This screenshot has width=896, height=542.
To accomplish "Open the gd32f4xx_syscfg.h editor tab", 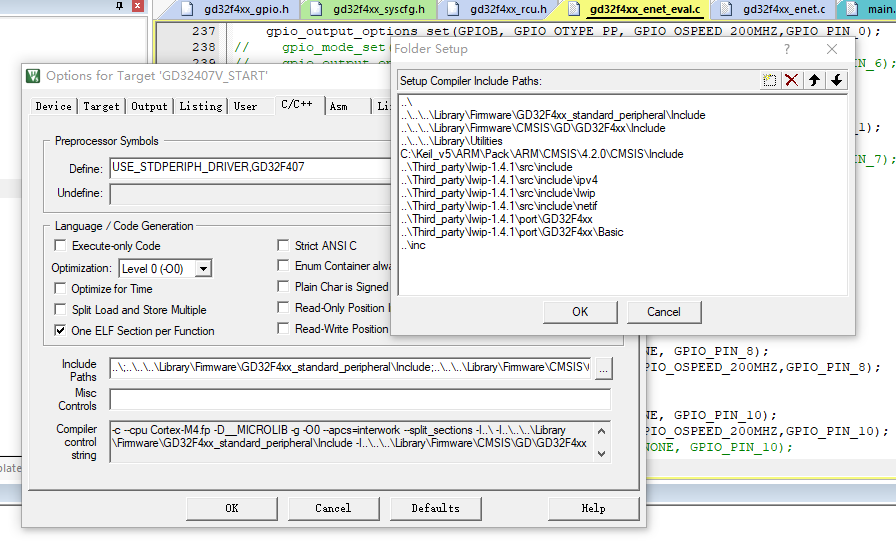I will pyautogui.click(x=369, y=9).
